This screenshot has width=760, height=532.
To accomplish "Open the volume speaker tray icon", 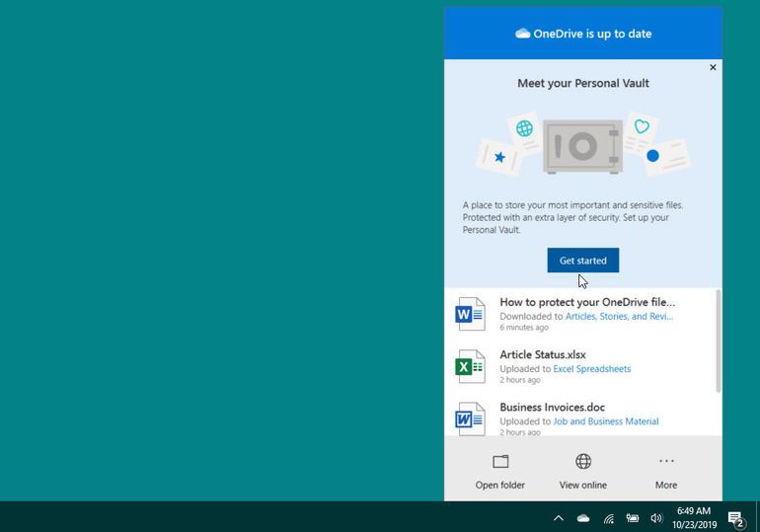I will tap(656, 518).
